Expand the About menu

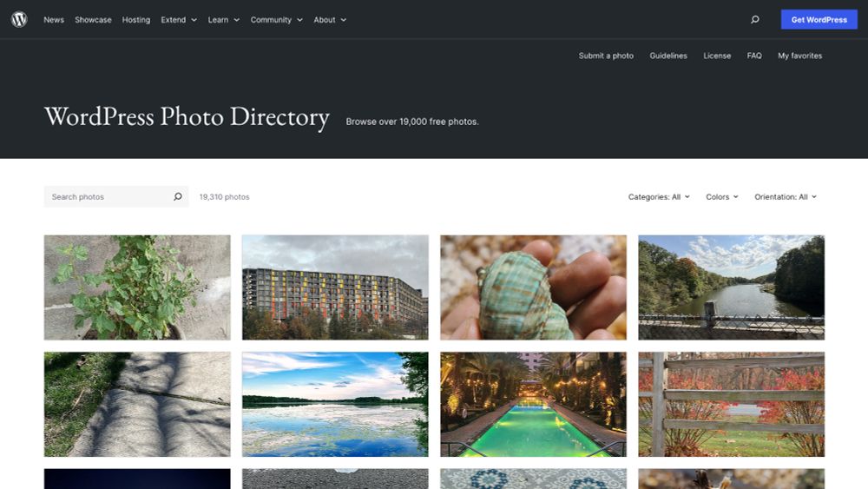330,19
